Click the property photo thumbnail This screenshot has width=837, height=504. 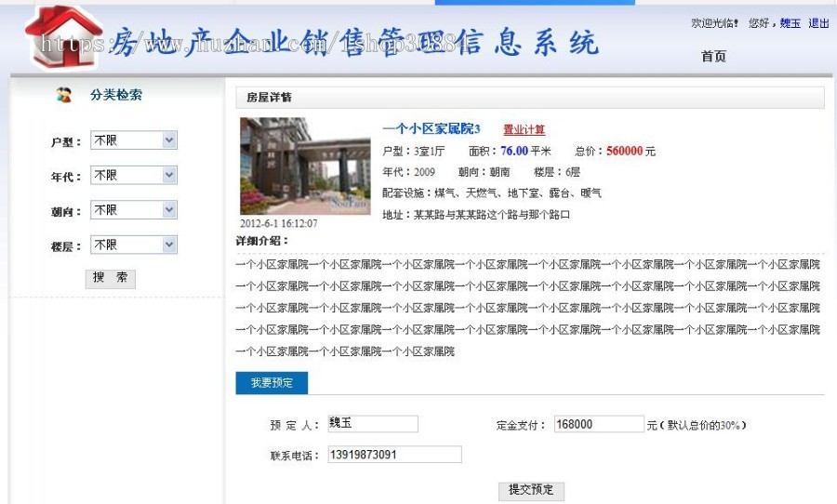[x=305, y=166]
